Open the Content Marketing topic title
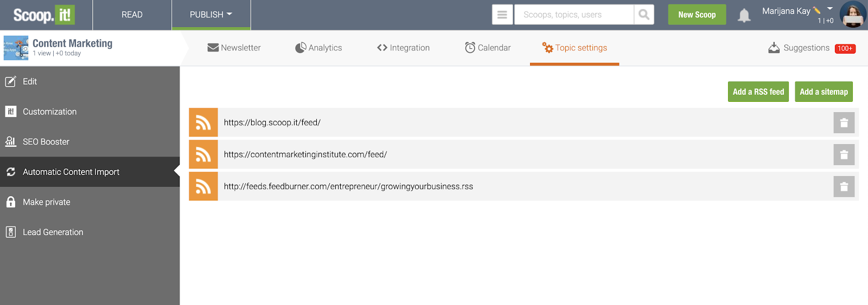Viewport: 868px width, 305px height. (x=72, y=43)
